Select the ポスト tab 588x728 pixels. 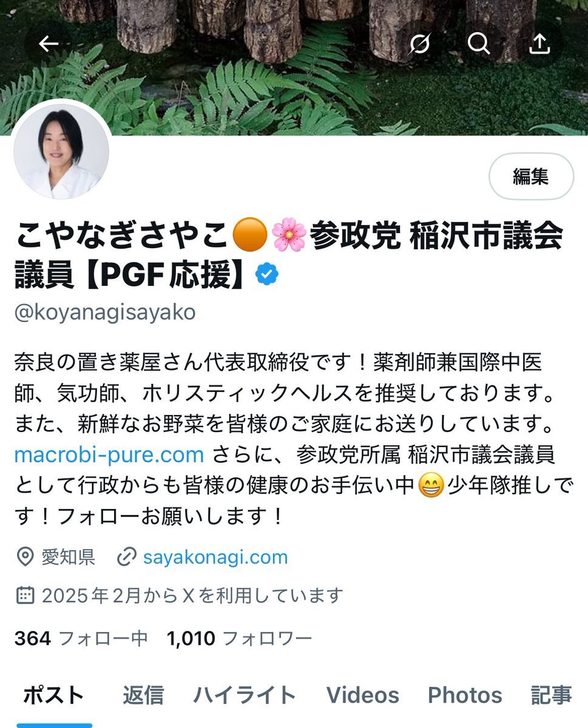tap(54, 695)
